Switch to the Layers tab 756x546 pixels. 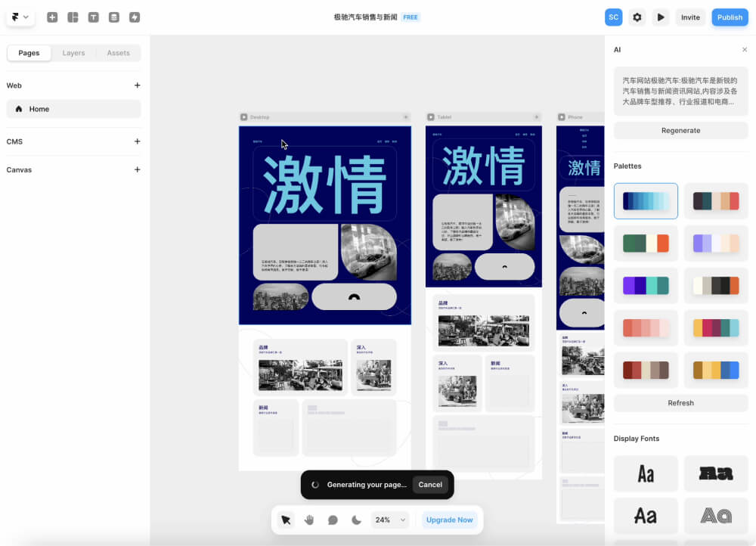click(x=73, y=53)
